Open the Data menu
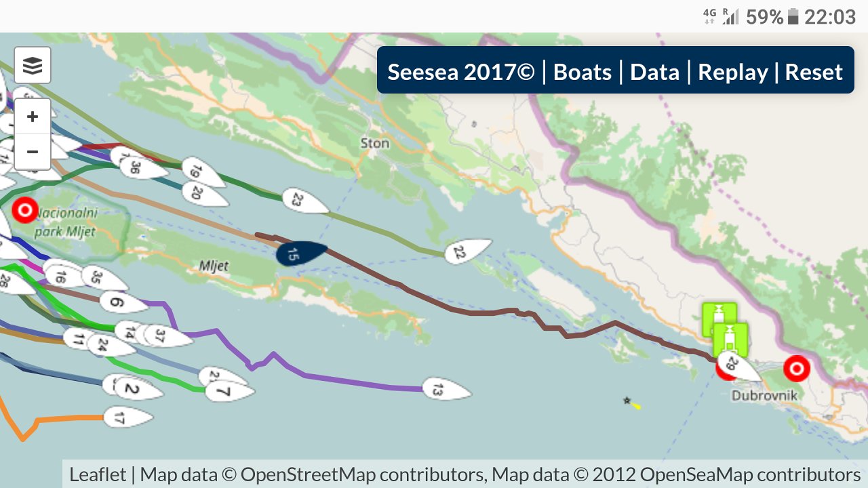868x488 pixels. click(654, 72)
